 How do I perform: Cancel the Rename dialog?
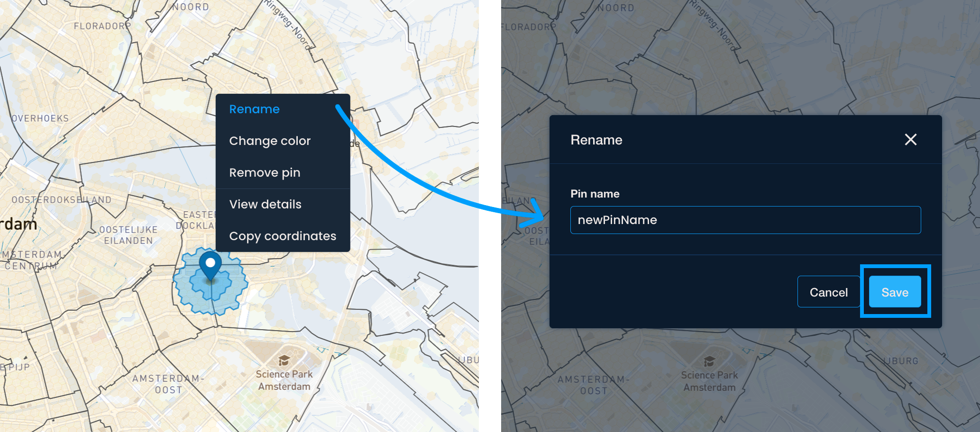(x=828, y=292)
